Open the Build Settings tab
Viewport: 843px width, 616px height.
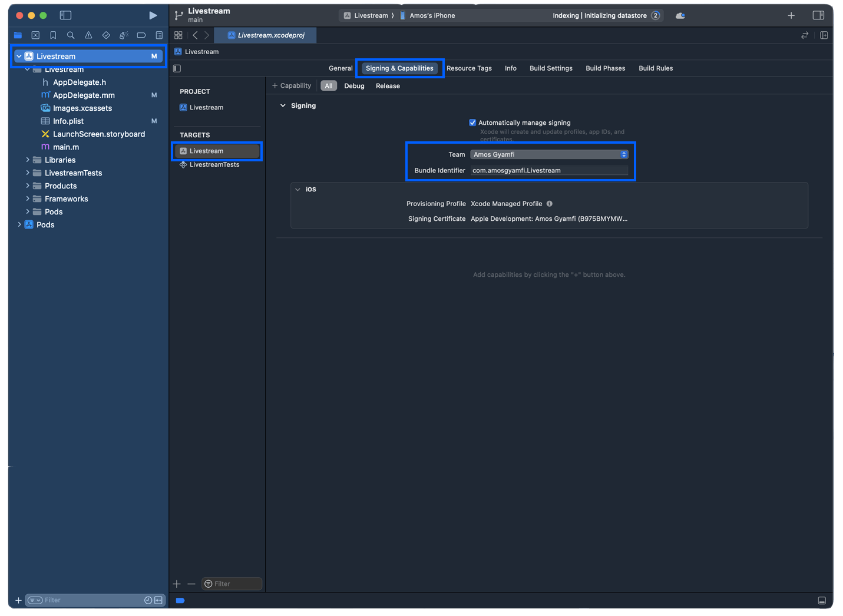coord(551,68)
